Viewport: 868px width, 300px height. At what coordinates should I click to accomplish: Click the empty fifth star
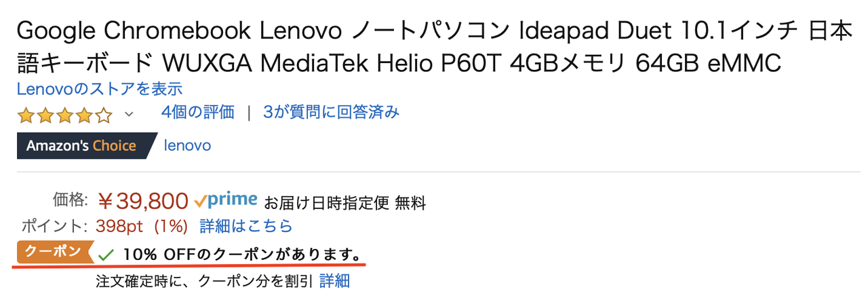pyautogui.click(x=103, y=115)
